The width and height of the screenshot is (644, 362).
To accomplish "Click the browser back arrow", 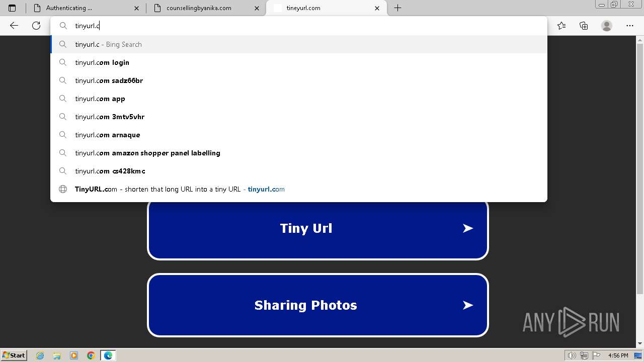I will (x=14, y=26).
